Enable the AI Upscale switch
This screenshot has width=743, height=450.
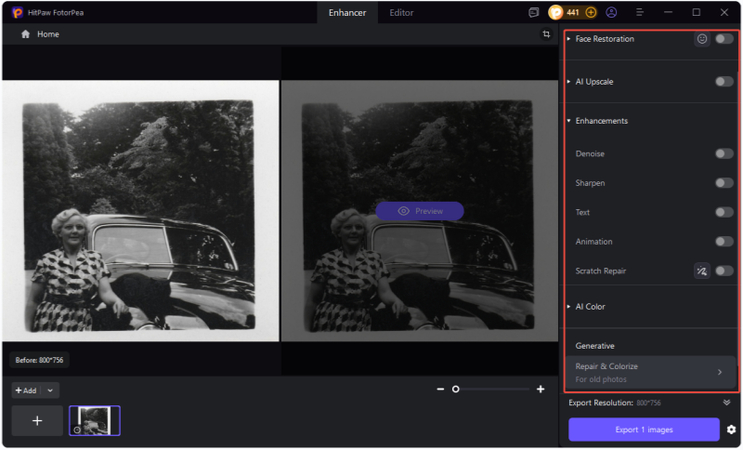tap(724, 81)
